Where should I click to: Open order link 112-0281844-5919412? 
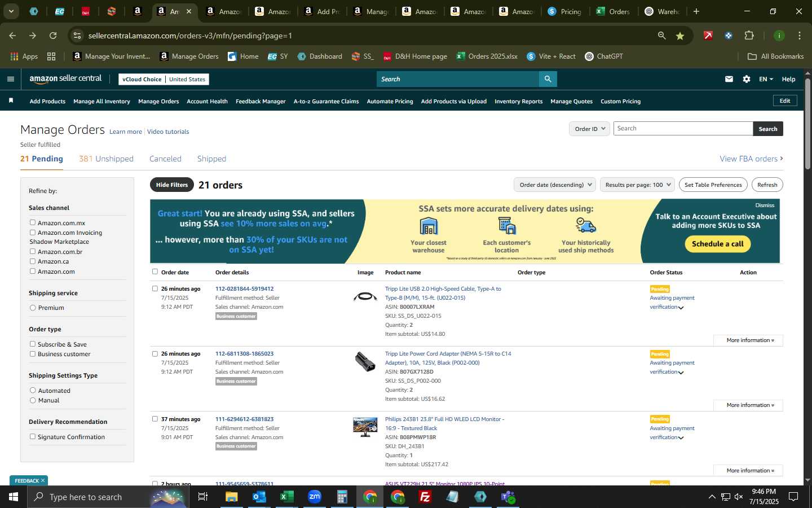coord(244,288)
